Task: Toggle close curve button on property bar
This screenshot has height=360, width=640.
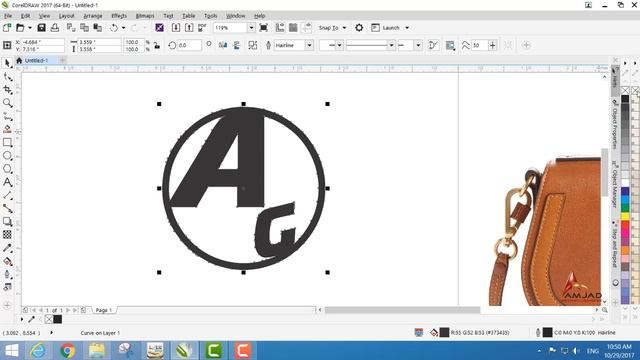Action: (433, 45)
